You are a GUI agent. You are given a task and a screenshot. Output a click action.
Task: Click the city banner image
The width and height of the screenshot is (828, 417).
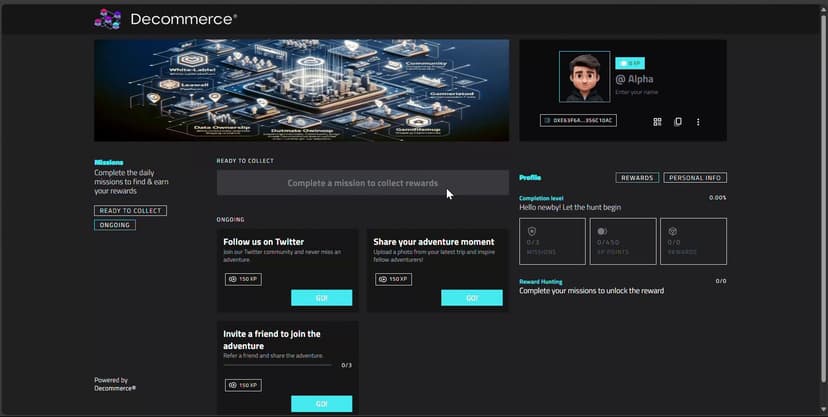pos(301,90)
